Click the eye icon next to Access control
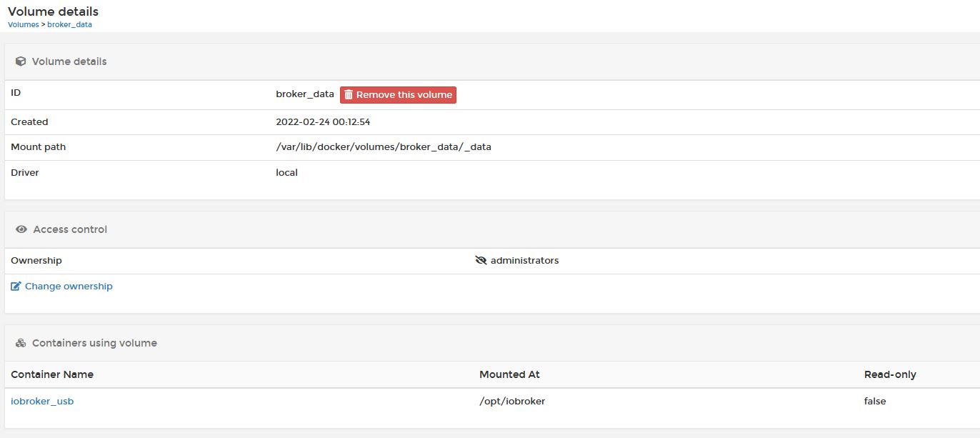 21,229
